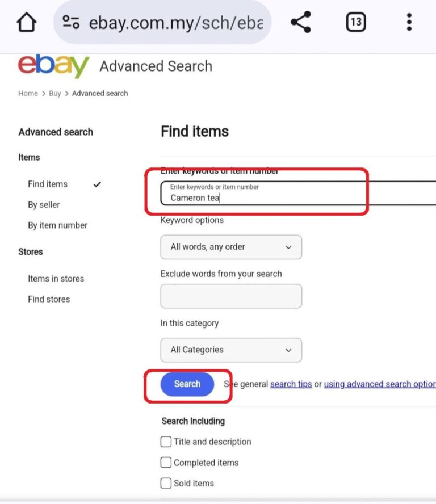Open the search tips link

[291, 384]
